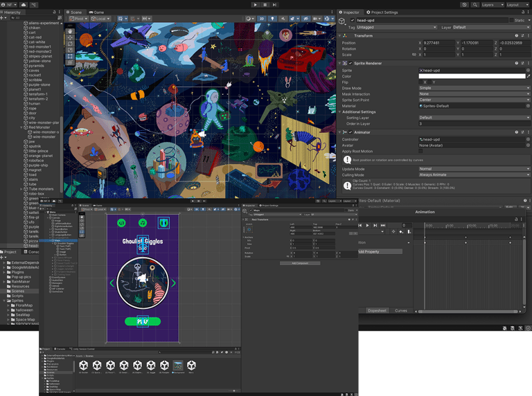Disable the Sprite Renderer component checkbox
The image size is (532, 396).
(x=351, y=63)
